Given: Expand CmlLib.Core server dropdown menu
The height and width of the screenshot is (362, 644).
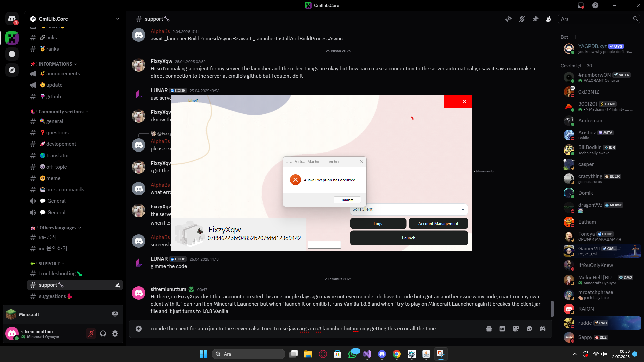Looking at the screenshot, I should coord(117,19).
